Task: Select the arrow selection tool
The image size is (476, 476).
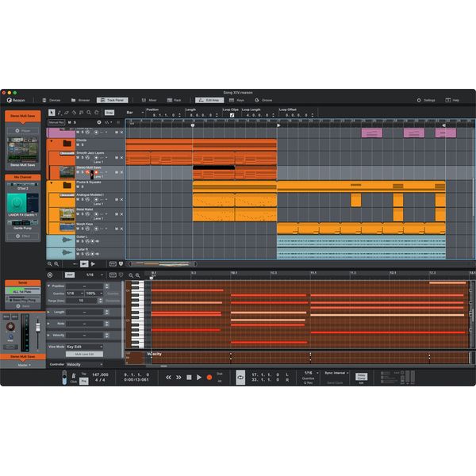Action: pyautogui.click(x=52, y=113)
